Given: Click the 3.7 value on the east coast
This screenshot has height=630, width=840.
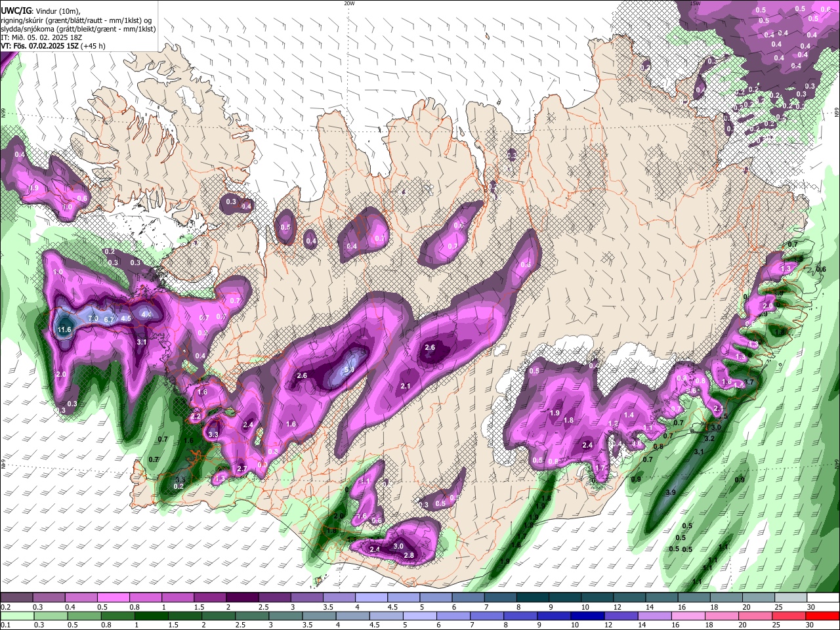Looking at the screenshot, I should [749, 381].
